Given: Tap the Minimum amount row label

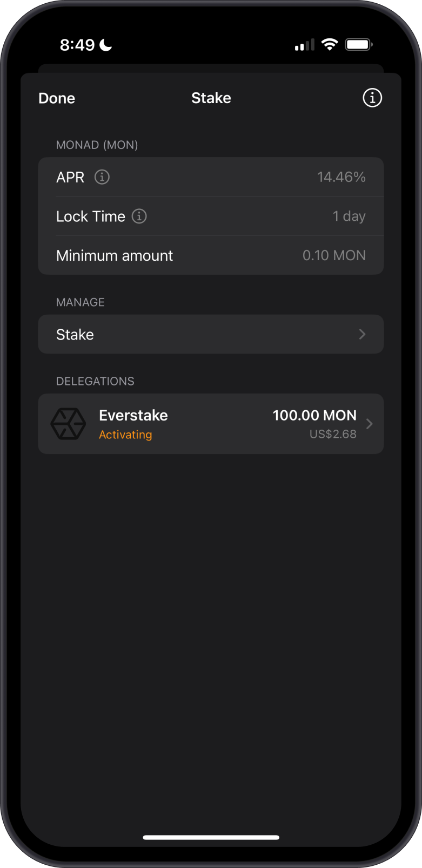Looking at the screenshot, I should pyautogui.click(x=115, y=255).
